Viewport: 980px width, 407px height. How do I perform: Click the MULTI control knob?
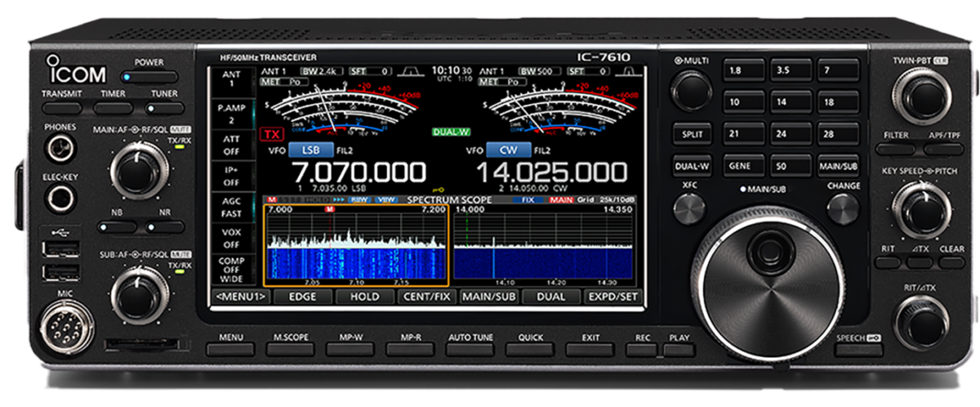click(x=691, y=89)
